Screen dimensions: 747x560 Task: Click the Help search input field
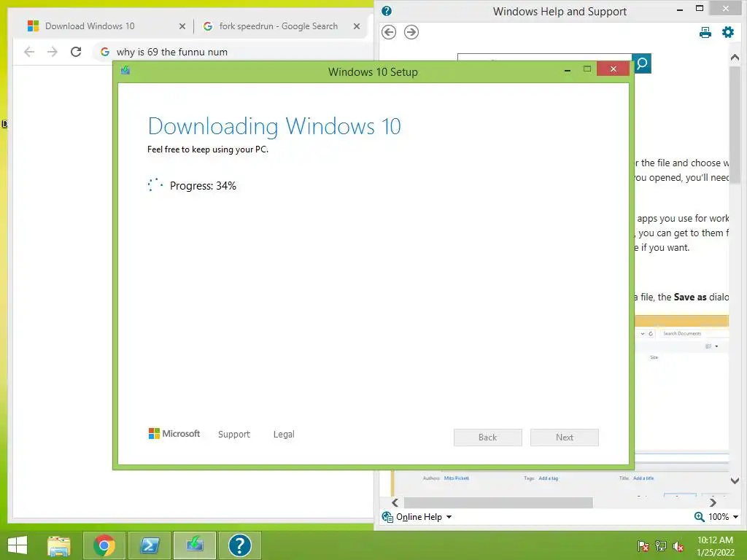click(x=544, y=58)
